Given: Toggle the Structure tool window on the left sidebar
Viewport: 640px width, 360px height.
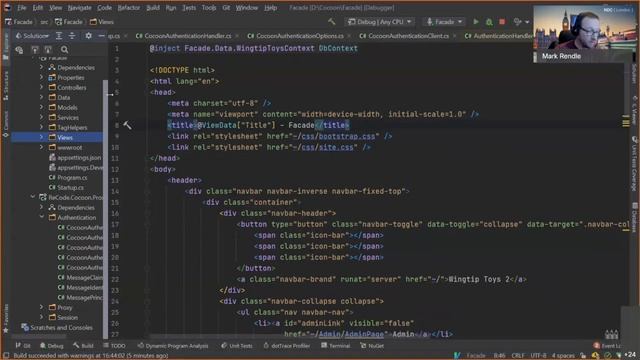Looking at the screenshot, I should [x=6, y=86].
